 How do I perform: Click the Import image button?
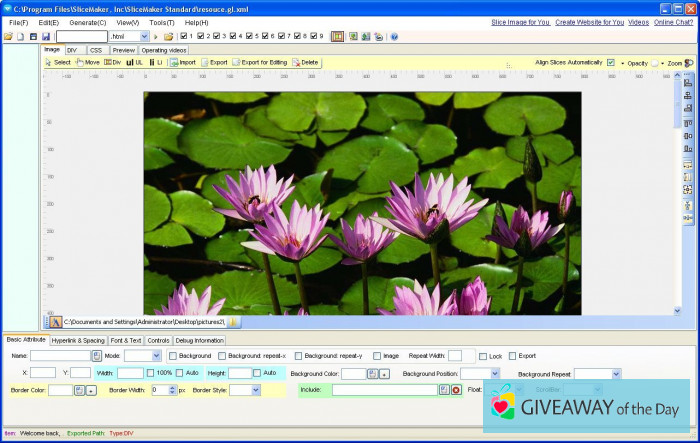183,62
